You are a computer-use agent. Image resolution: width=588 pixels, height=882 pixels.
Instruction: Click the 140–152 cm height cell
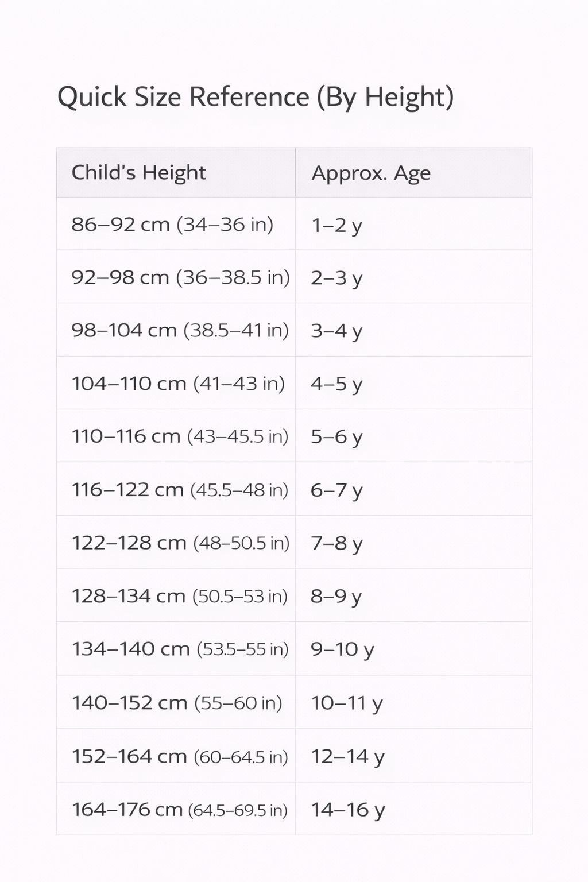(x=177, y=702)
